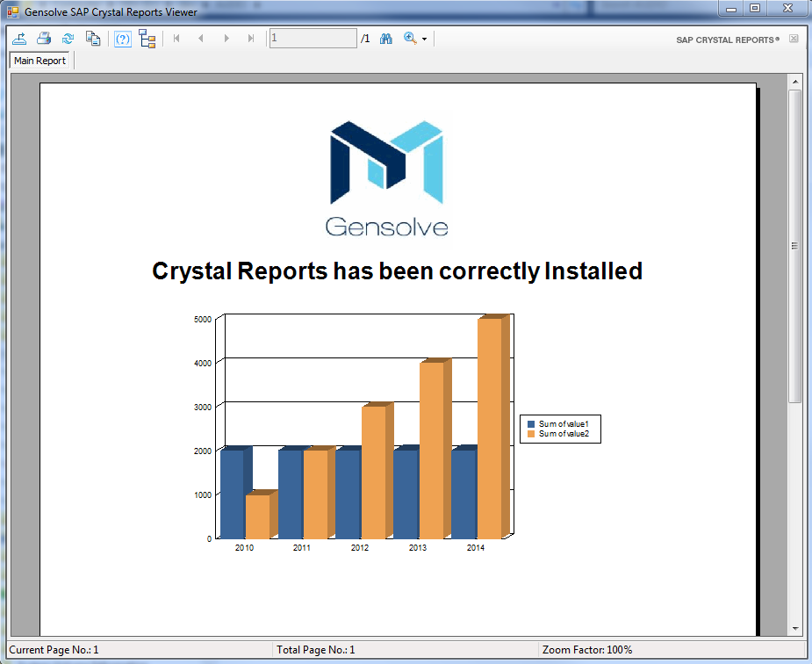Viewport: 812px width, 664px height.
Task: Click the Copy icon in toolbar
Action: click(x=92, y=39)
